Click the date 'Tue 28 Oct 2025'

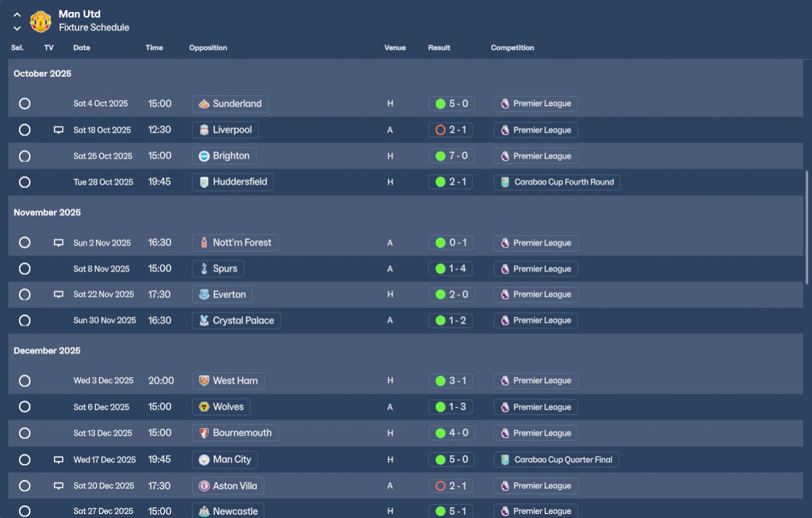point(103,182)
